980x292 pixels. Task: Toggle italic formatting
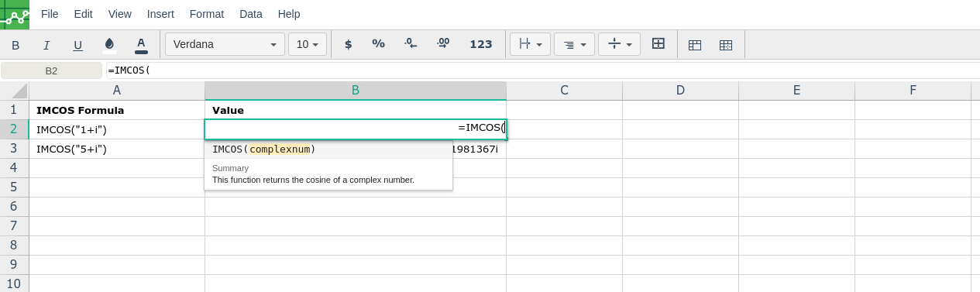click(x=46, y=45)
